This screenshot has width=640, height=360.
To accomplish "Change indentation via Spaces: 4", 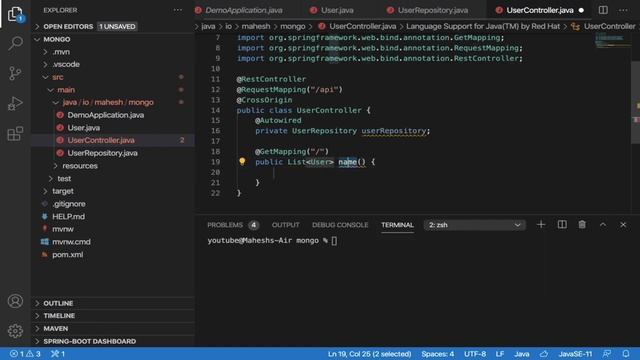I will click(x=438, y=354).
